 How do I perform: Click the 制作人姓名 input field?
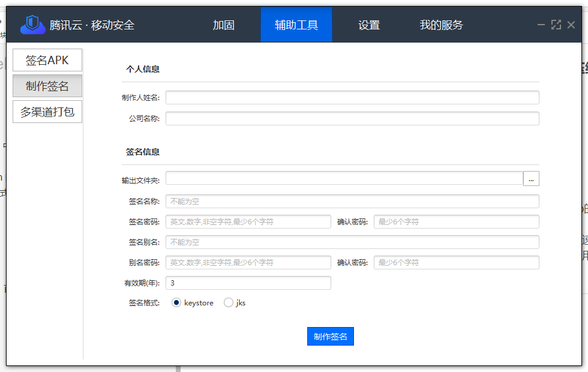353,97
